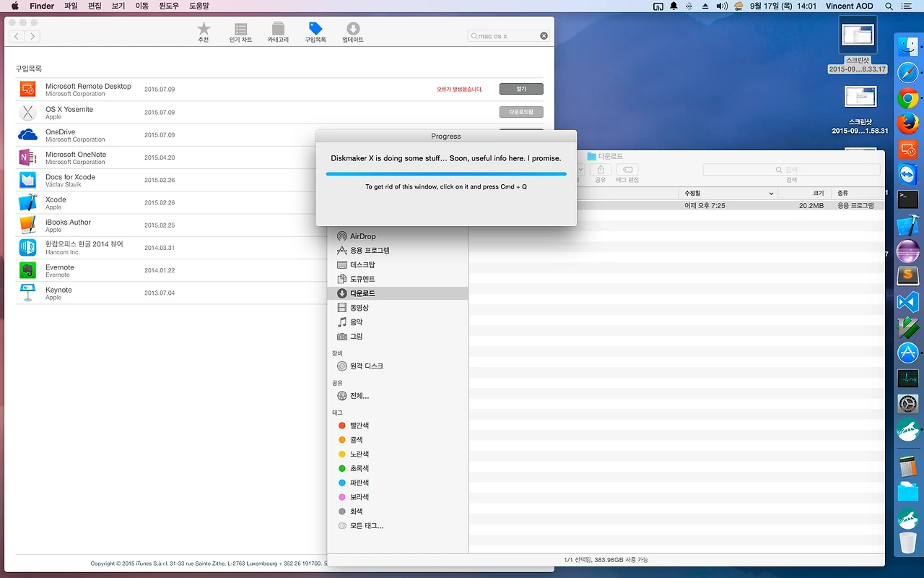
Task: Click the OneDrive cloud icon in purchased list
Action: point(27,135)
